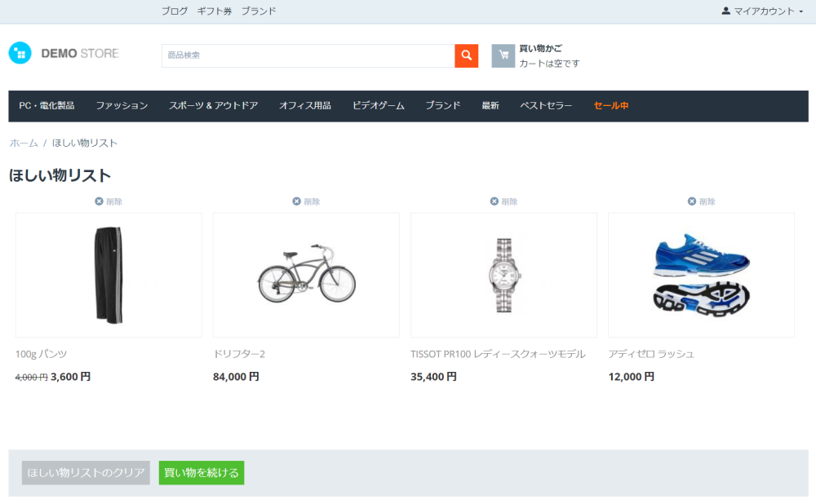Open the shopping cart icon
This screenshot has height=504, width=816.
[503, 55]
